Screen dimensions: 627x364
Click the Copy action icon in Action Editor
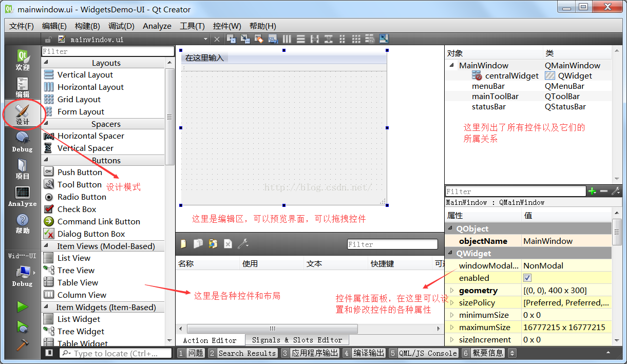click(x=198, y=244)
